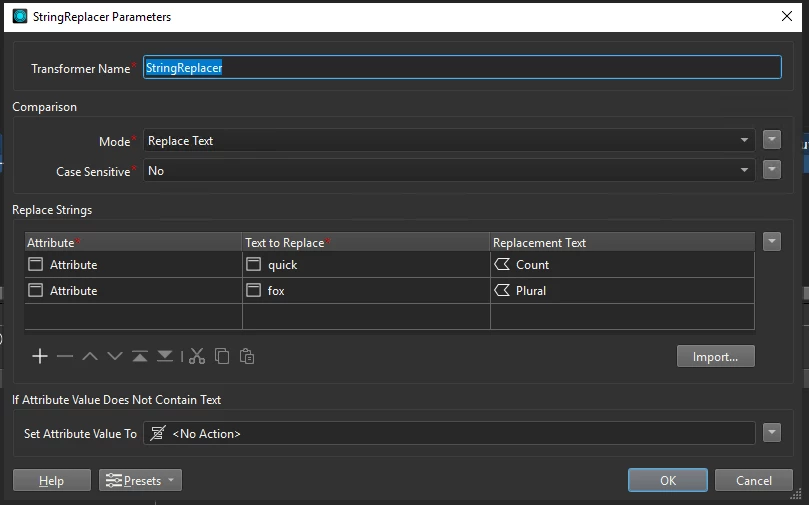The height and width of the screenshot is (505, 809).
Task: Confirm with the OK button
Action: pyautogui.click(x=668, y=480)
